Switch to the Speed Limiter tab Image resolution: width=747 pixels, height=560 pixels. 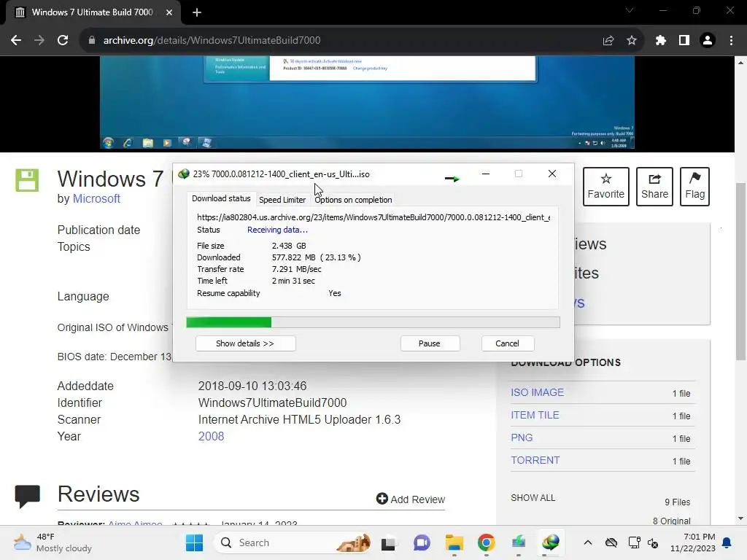point(282,200)
